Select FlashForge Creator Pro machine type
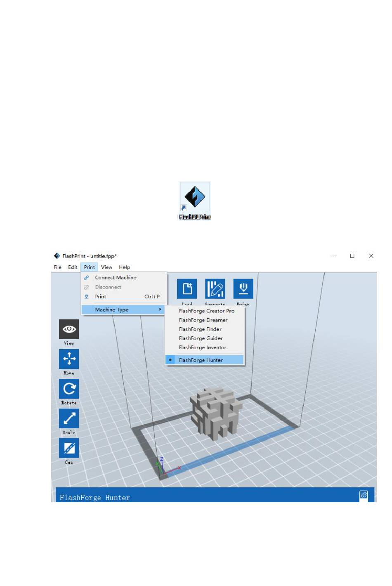Screen dimensions: 392x586 click(205, 311)
